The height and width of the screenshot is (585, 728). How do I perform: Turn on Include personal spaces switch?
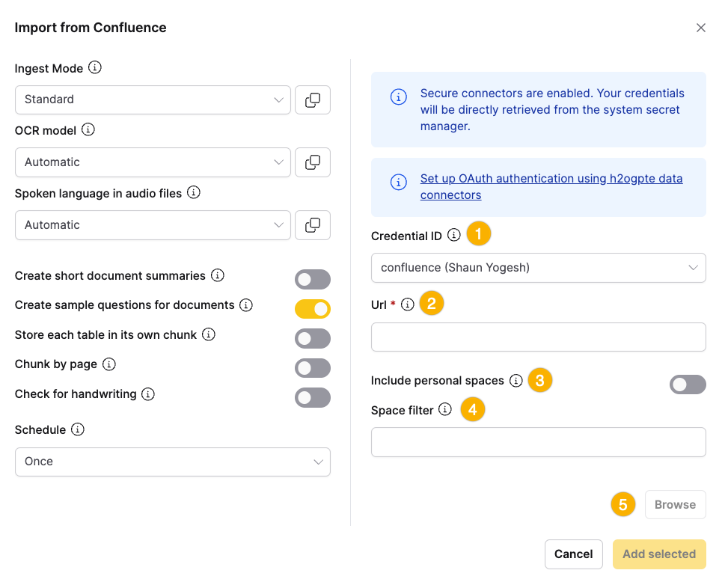coord(687,385)
